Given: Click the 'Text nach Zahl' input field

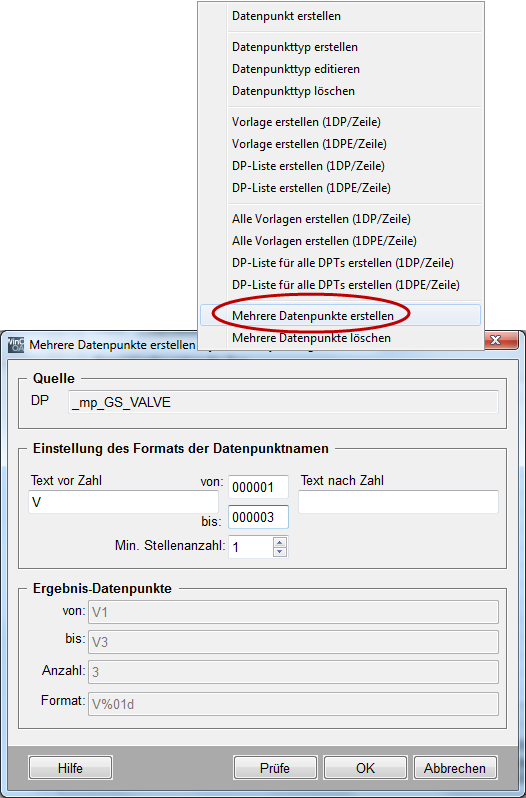Looking at the screenshot, I should (398, 502).
